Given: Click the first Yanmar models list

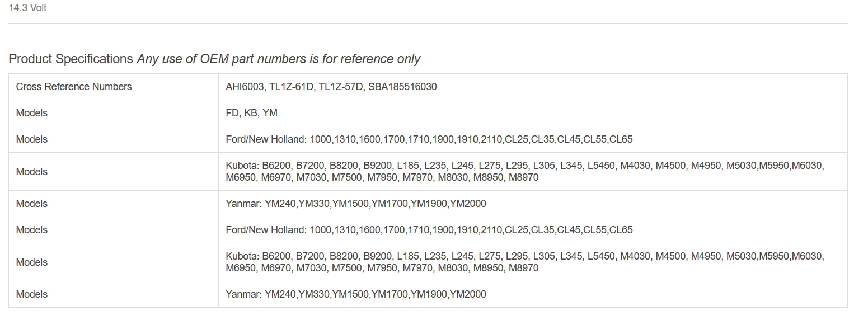Looking at the screenshot, I should (x=355, y=204).
